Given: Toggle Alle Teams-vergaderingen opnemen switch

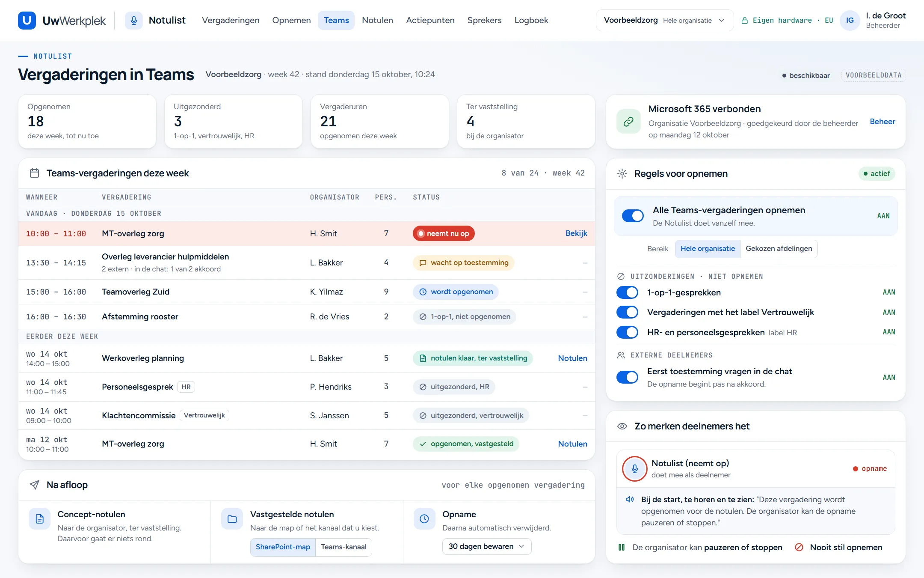Looking at the screenshot, I should pos(633,216).
